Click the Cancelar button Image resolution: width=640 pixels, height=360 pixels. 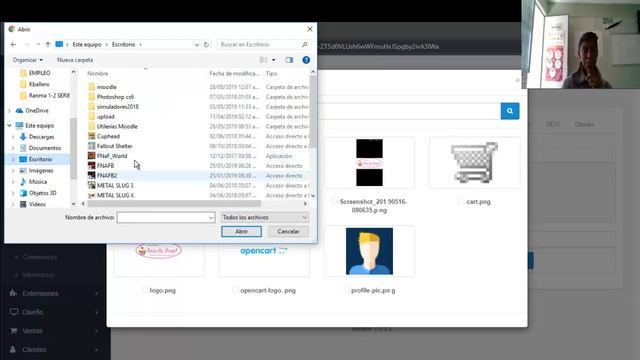288,231
